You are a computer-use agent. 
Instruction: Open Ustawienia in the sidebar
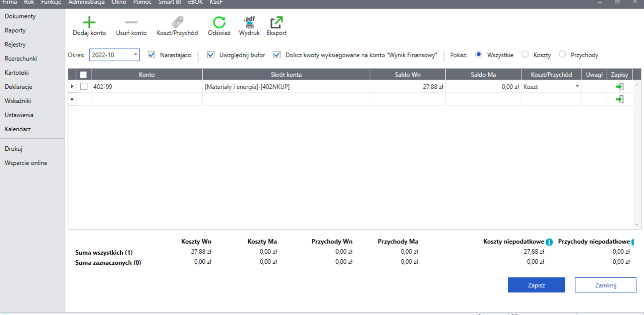pyautogui.click(x=19, y=115)
